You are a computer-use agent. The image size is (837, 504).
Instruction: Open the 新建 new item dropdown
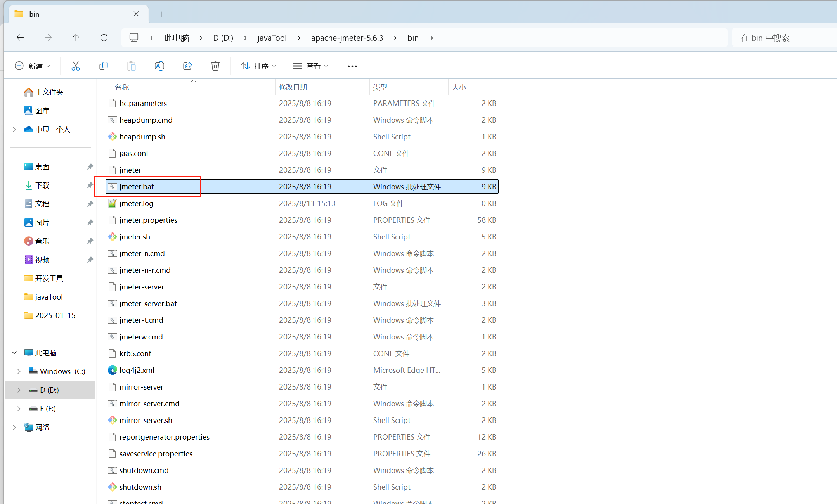[x=33, y=66]
